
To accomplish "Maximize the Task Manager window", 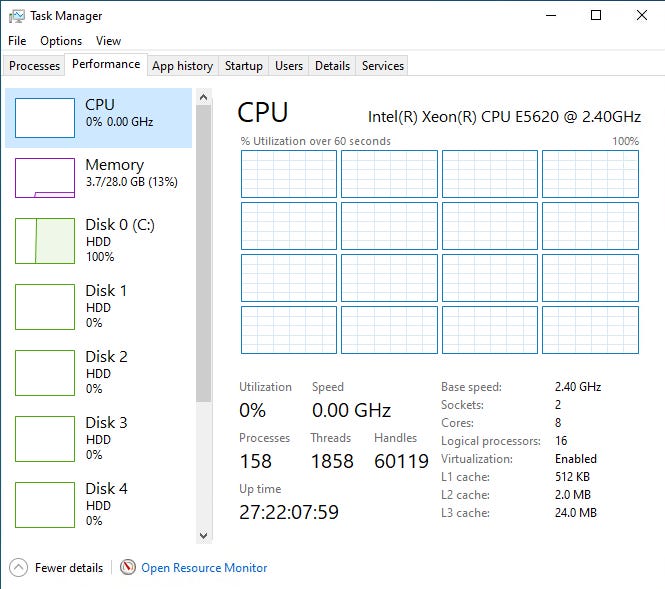I will [x=596, y=16].
